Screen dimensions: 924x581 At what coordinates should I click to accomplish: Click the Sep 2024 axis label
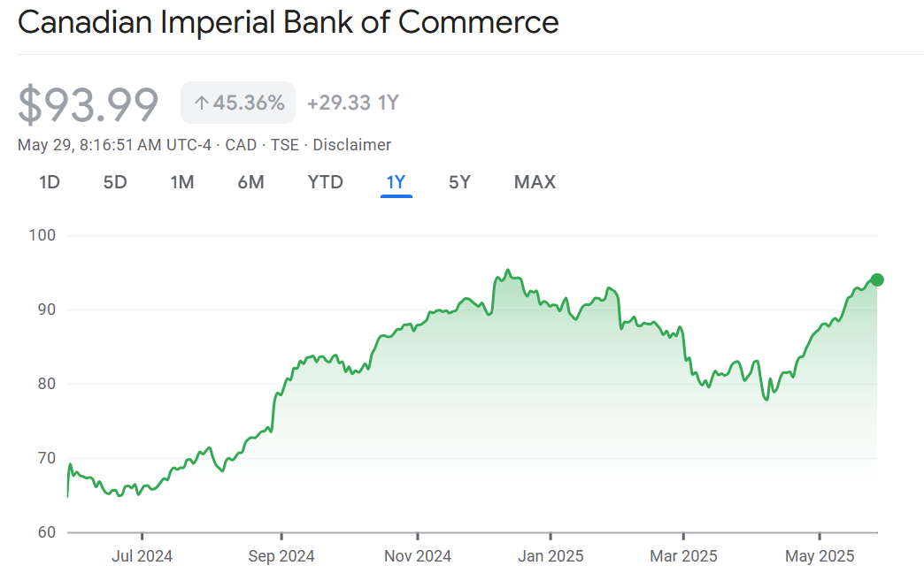coord(281,556)
